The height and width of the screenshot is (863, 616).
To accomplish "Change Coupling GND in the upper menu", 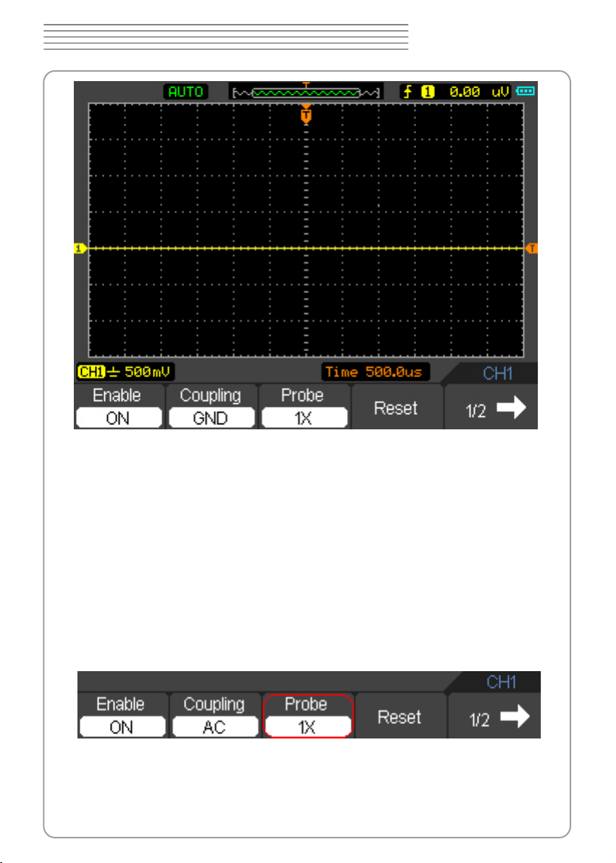I will click(211, 407).
